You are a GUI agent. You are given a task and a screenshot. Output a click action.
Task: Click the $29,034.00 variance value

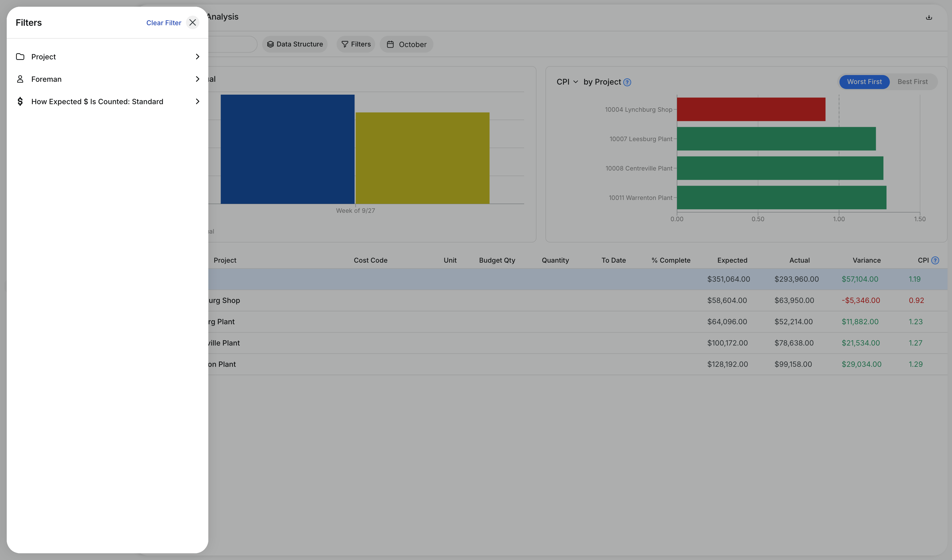pyautogui.click(x=861, y=364)
